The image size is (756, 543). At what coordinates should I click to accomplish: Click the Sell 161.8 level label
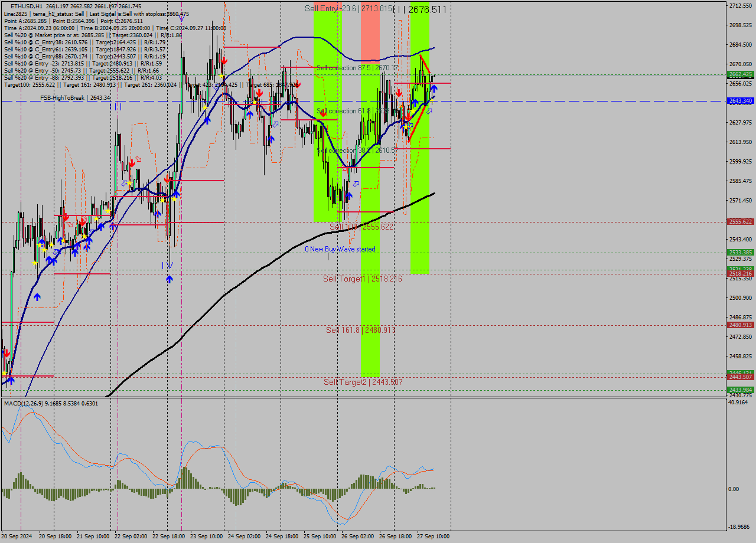coord(360,330)
